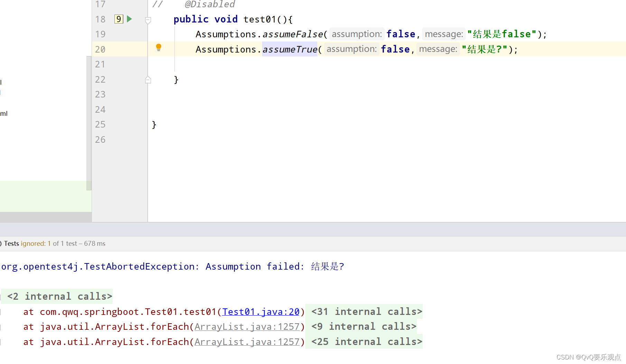Click the TestAbortedException message line

(173, 267)
